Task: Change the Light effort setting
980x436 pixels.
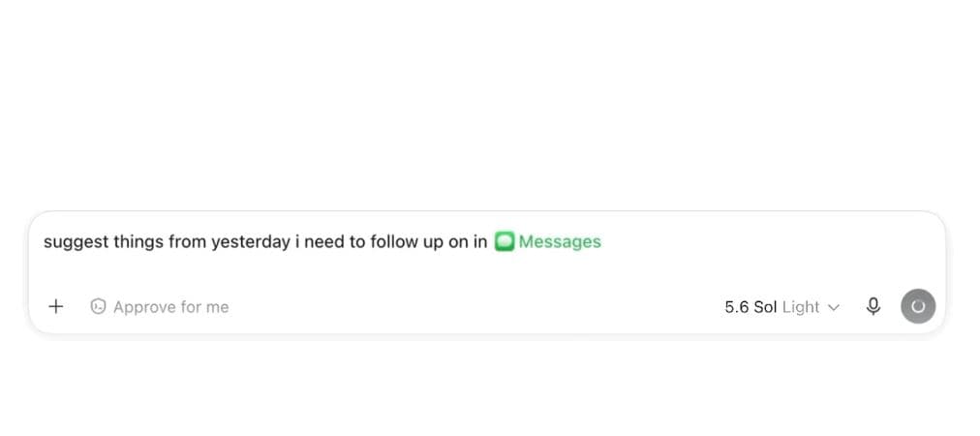Action: pyautogui.click(x=801, y=307)
